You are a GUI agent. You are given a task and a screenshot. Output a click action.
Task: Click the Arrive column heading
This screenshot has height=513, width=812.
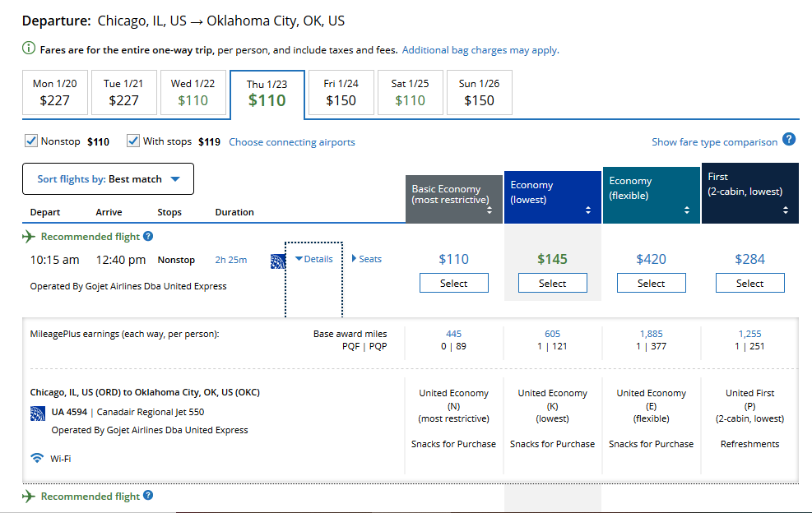tap(109, 212)
